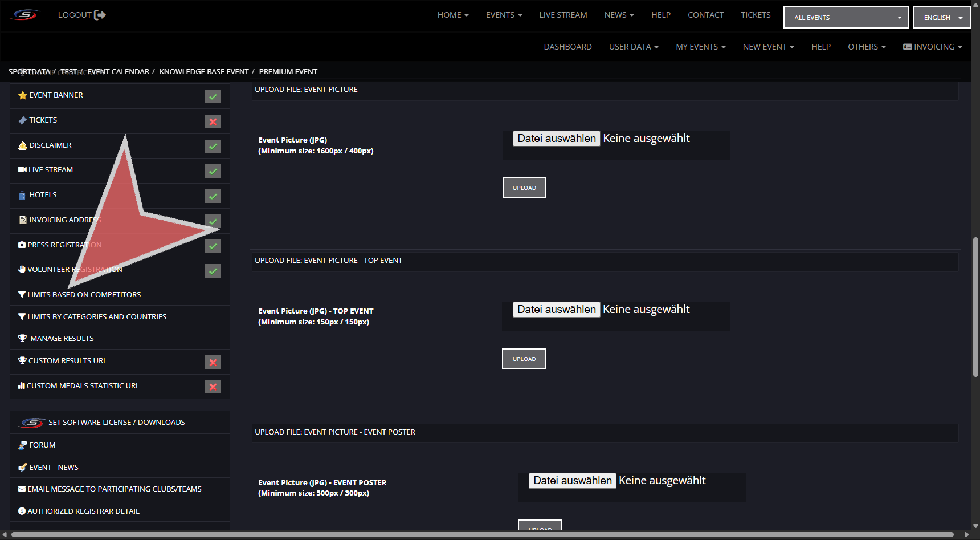Click the Forum icon in sidebar
Screen dimensions: 980x540
[22, 445]
